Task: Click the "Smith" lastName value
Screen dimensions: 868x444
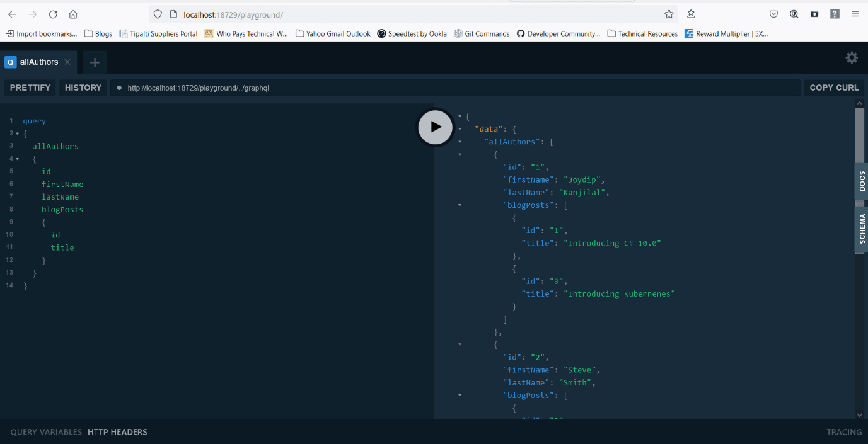Action: (x=577, y=383)
